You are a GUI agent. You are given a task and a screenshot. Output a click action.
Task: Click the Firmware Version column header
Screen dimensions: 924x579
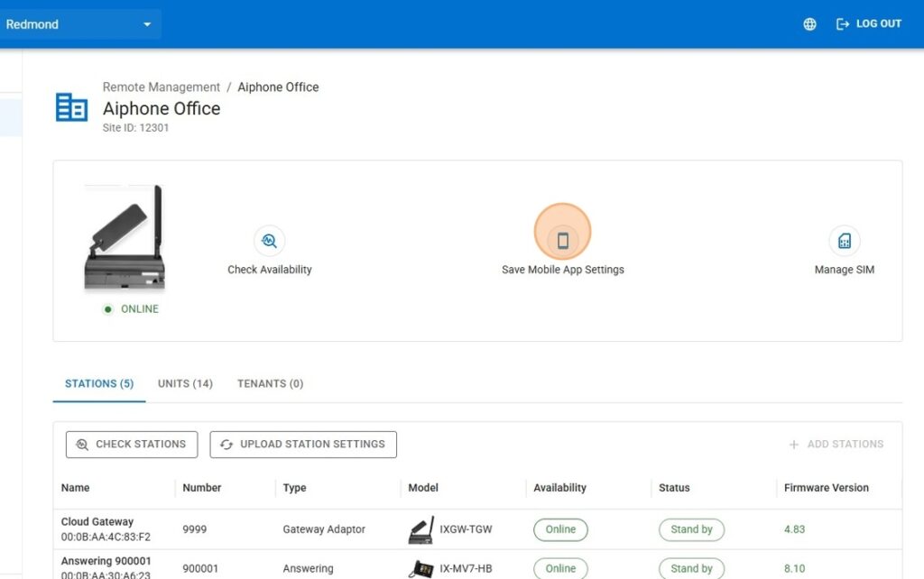pyautogui.click(x=827, y=488)
